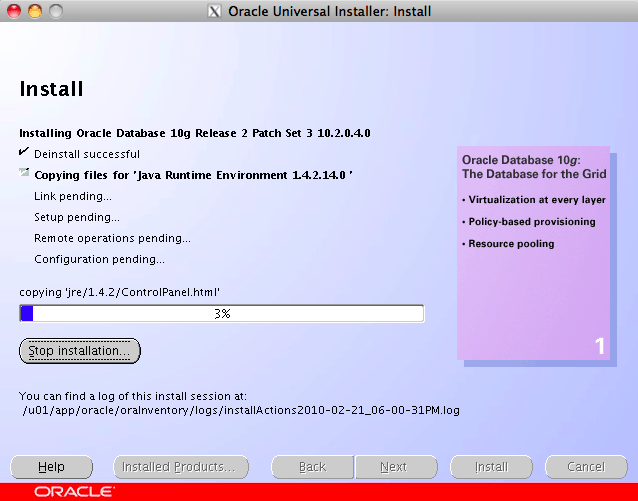Viewport: 638px width, 501px height.
Task: Click the Stop installation button
Action: click(x=80, y=351)
